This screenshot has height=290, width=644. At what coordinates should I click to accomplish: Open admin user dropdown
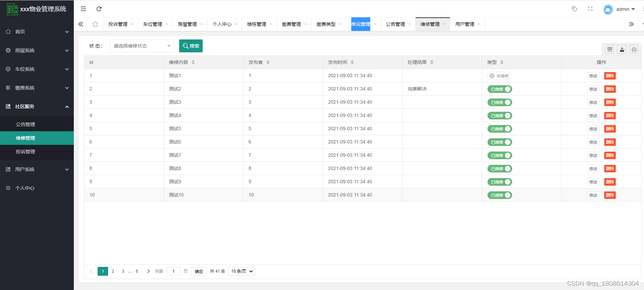pos(626,9)
